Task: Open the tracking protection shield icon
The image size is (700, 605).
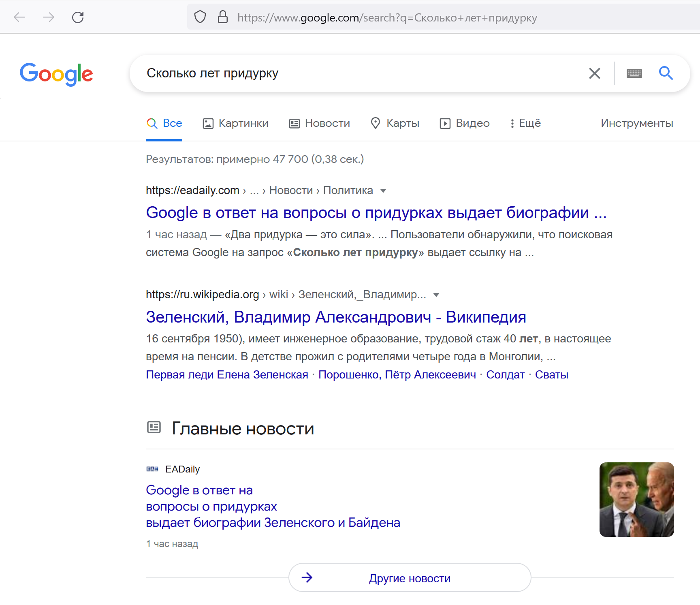Action: [200, 17]
